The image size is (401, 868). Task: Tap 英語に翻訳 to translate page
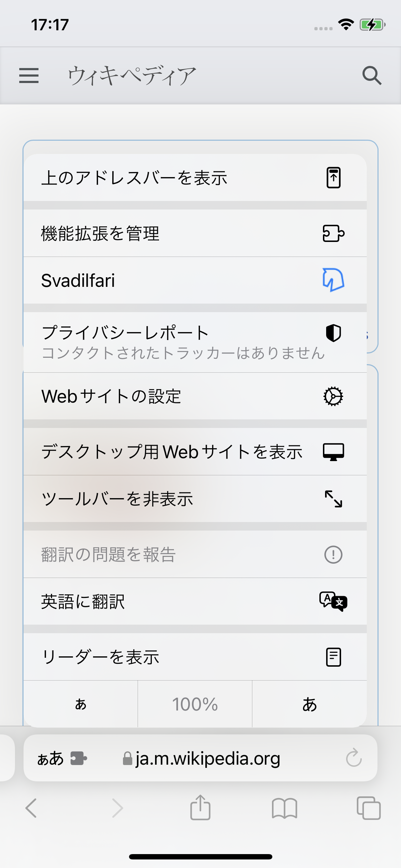click(x=195, y=601)
